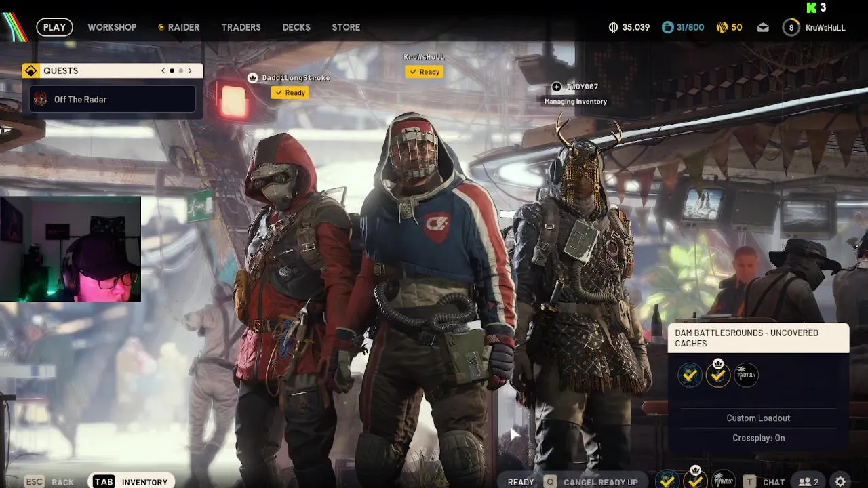Click DaddiLongStroke's Ready badge

pyautogui.click(x=290, y=93)
